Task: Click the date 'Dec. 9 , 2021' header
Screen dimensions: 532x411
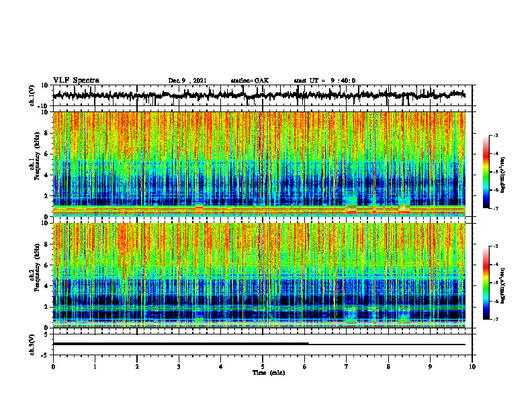Action: tap(187, 81)
